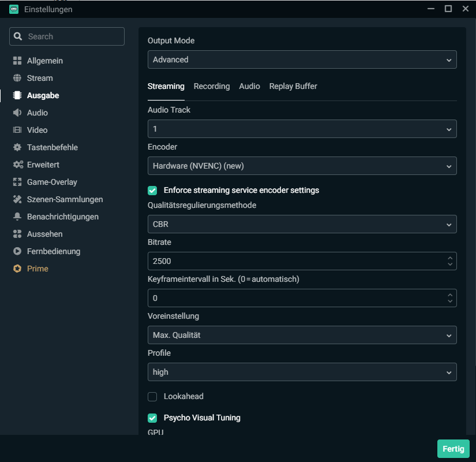The height and width of the screenshot is (462, 476).
Task: Expand the Encoder dropdown
Action: coord(302,166)
